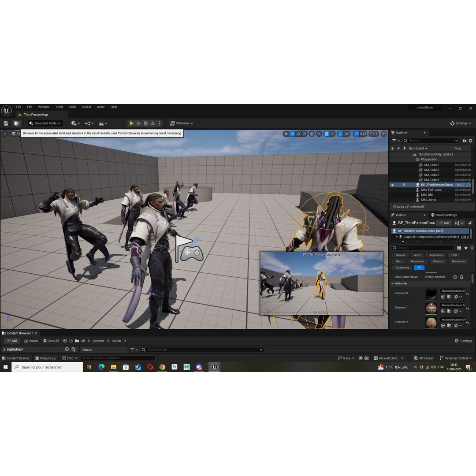Open the quick add actor dropdown
Viewport: 476px width, 476px height.
pos(75,123)
